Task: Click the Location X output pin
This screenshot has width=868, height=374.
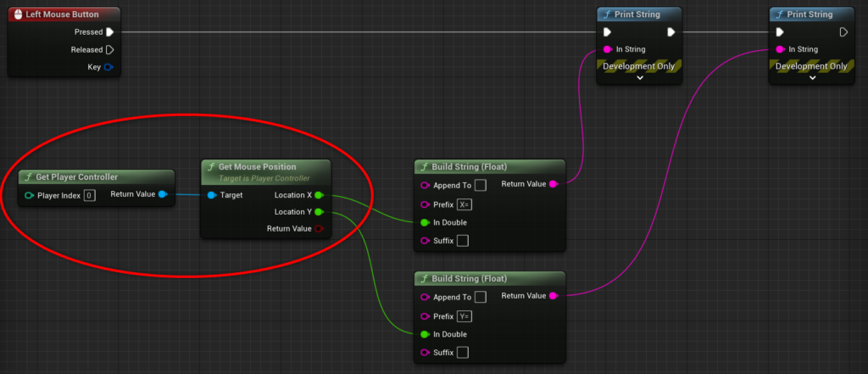Action: [319, 195]
